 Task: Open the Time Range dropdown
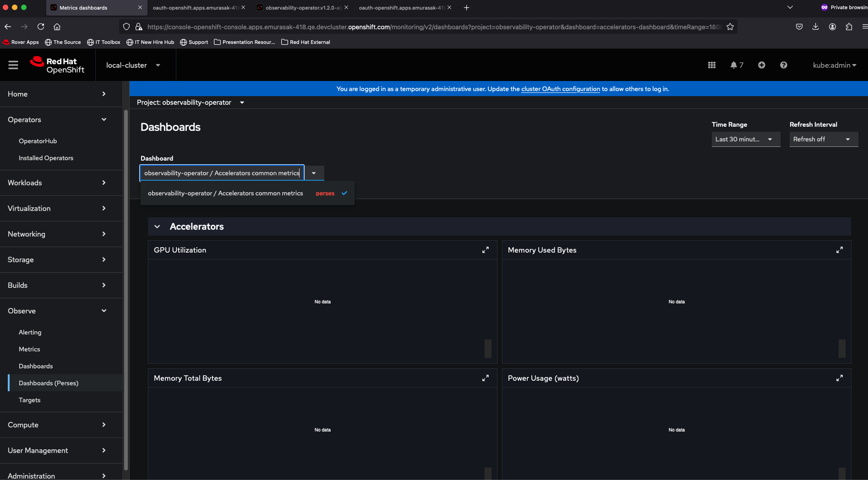click(745, 139)
